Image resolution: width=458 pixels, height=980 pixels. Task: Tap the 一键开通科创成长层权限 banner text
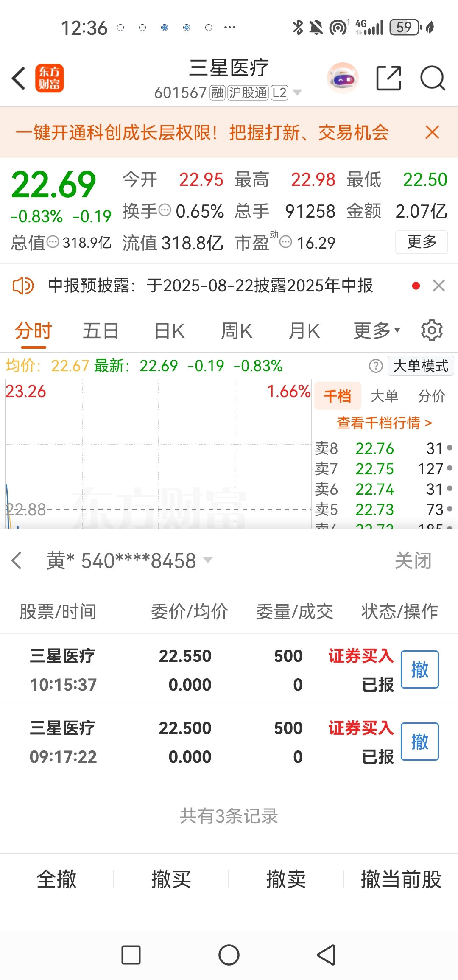pos(202,132)
